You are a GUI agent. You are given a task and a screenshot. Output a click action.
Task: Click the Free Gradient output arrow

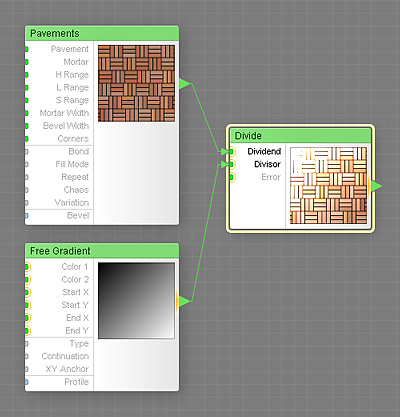[x=184, y=301]
